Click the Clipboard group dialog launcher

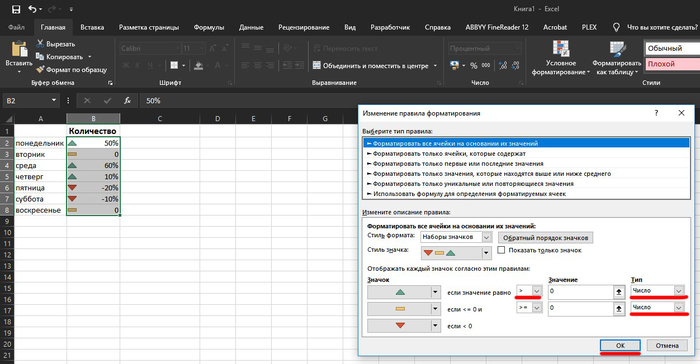[110, 83]
